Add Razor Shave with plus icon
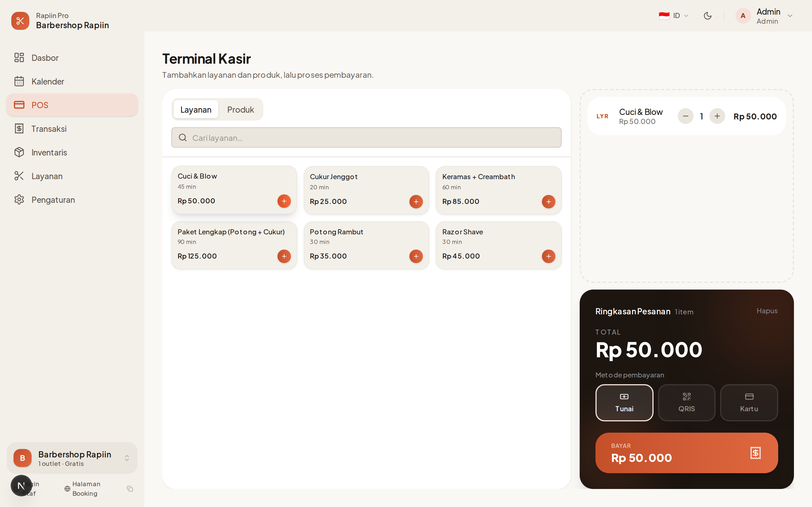 point(548,256)
